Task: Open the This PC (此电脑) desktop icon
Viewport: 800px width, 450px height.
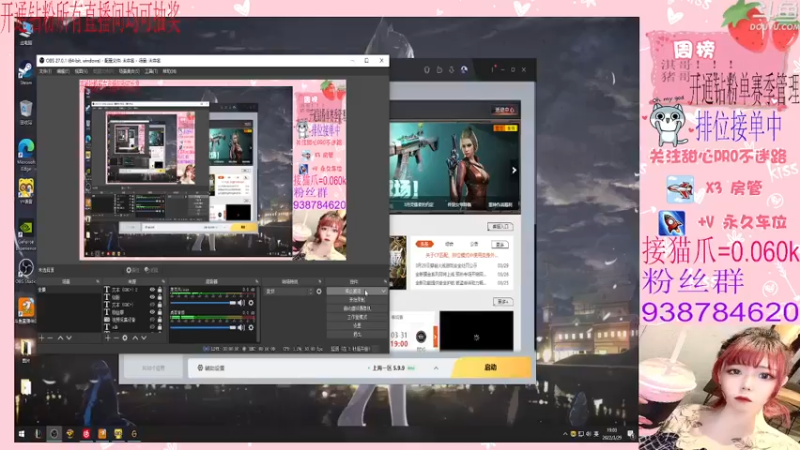Action: (26, 33)
